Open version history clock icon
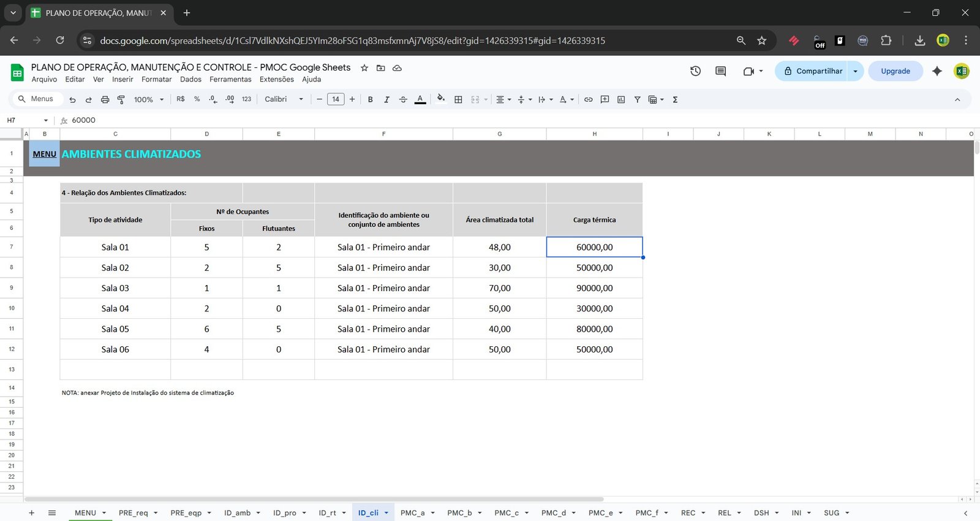The height and width of the screenshot is (521, 980). click(x=695, y=71)
